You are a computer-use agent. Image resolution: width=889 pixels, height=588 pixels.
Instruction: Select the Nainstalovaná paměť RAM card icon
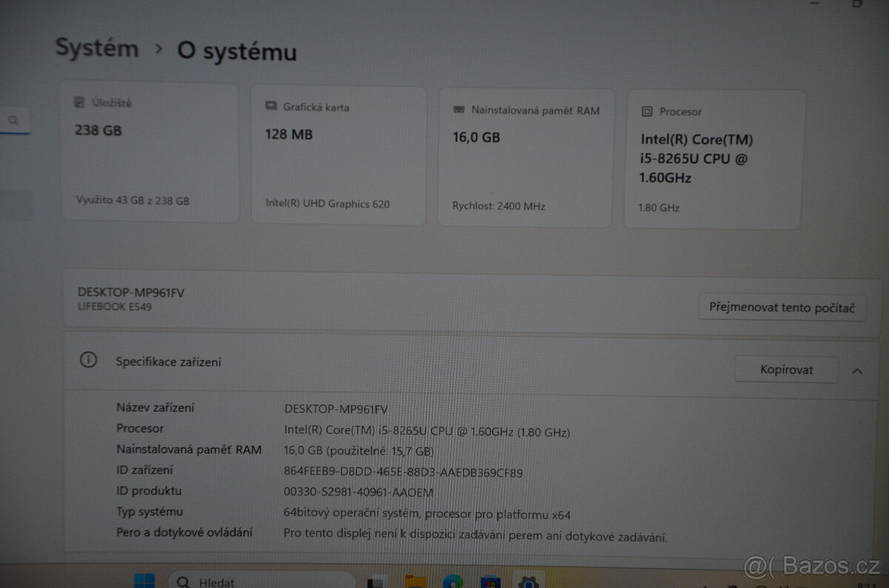(458, 110)
